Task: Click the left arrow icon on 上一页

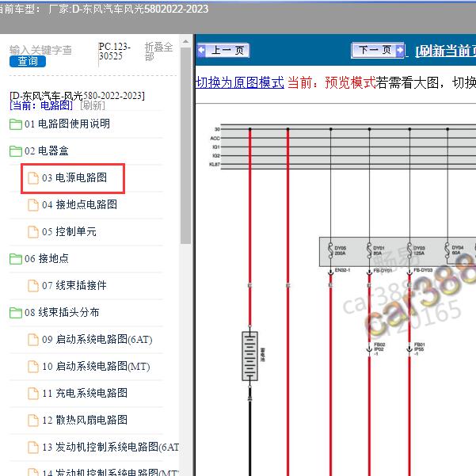Action: click(202, 50)
